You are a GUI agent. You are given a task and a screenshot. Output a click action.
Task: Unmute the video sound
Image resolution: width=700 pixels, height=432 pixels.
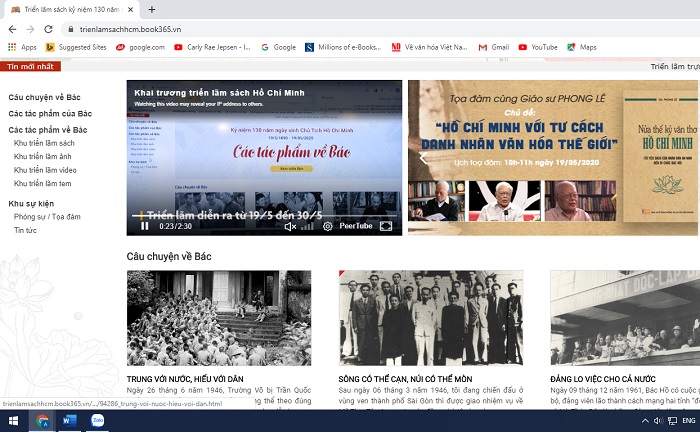tap(290, 227)
